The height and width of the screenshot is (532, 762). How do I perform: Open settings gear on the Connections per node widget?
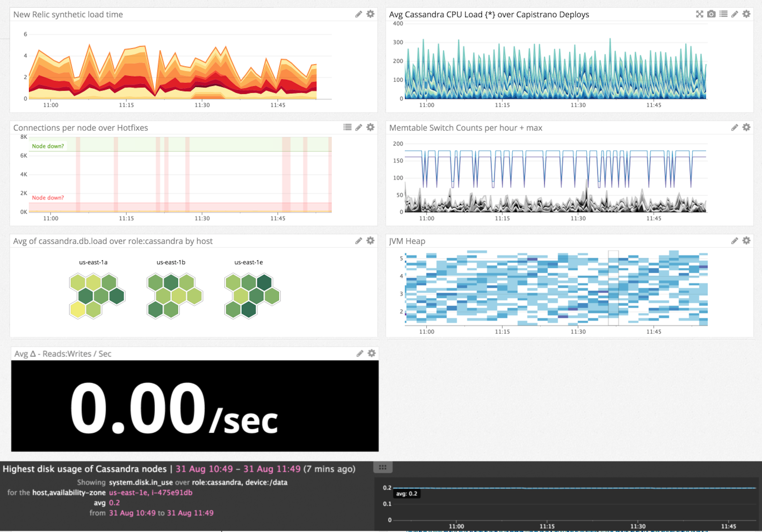pos(370,127)
